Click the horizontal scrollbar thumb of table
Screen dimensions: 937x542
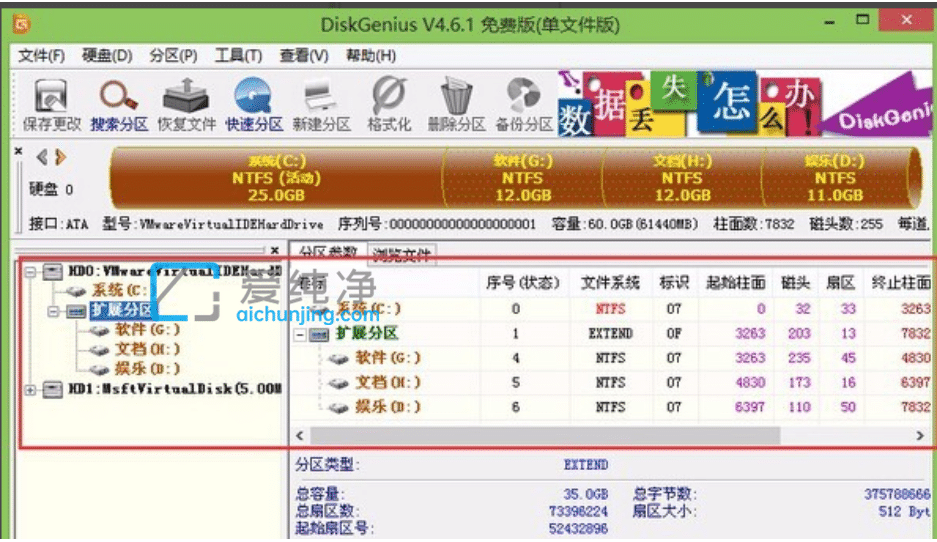[545, 436]
